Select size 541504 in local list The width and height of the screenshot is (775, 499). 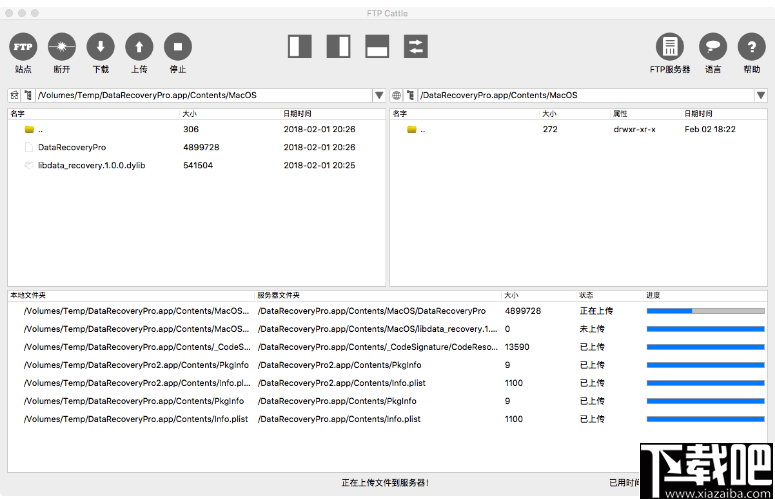tap(198, 165)
